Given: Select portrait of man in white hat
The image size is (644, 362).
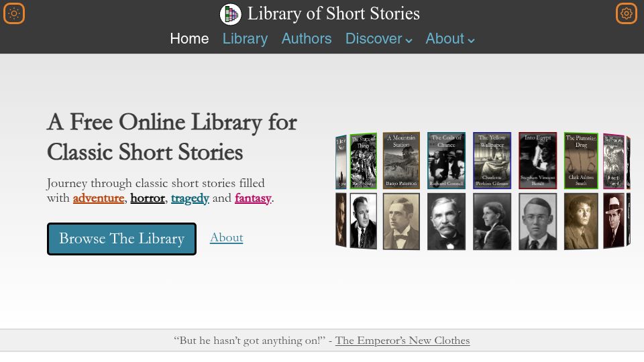Looking at the screenshot, I should click(614, 221).
